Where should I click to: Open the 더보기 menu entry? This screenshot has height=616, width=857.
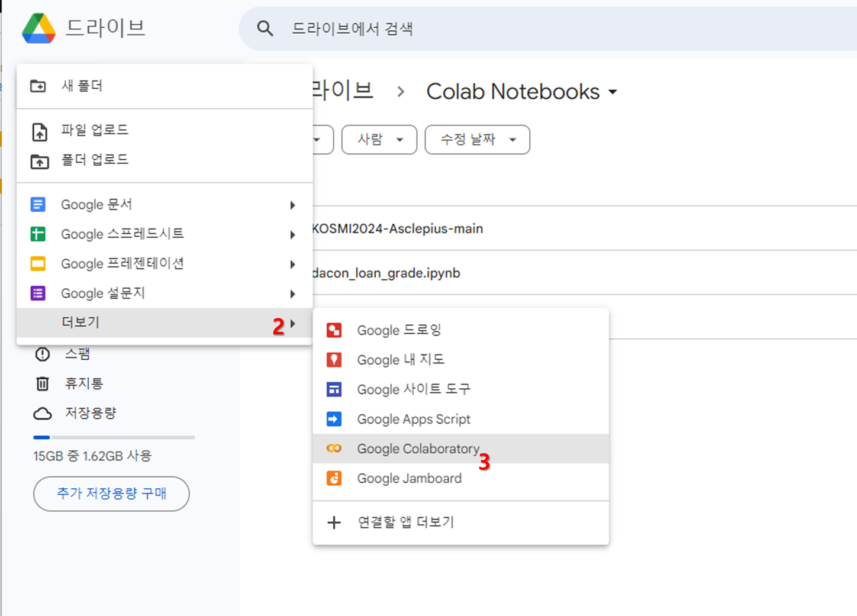point(165,323)
